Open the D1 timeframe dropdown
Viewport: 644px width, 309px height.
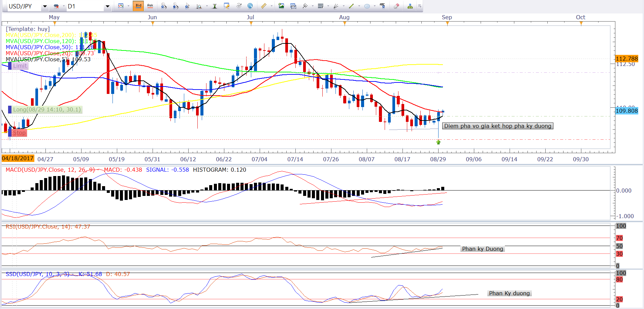(107, 6)
